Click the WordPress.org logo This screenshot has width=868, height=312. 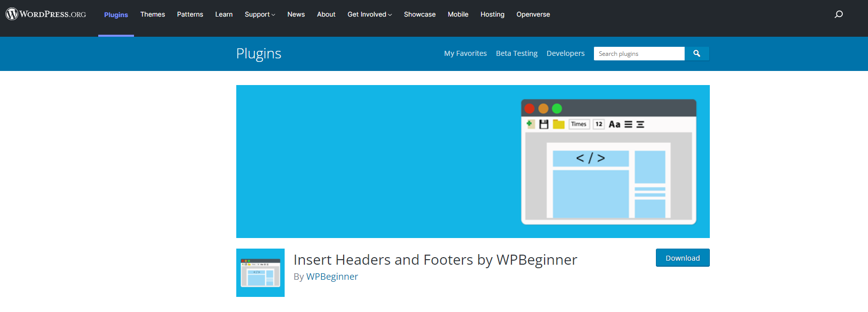coord(46,14)
